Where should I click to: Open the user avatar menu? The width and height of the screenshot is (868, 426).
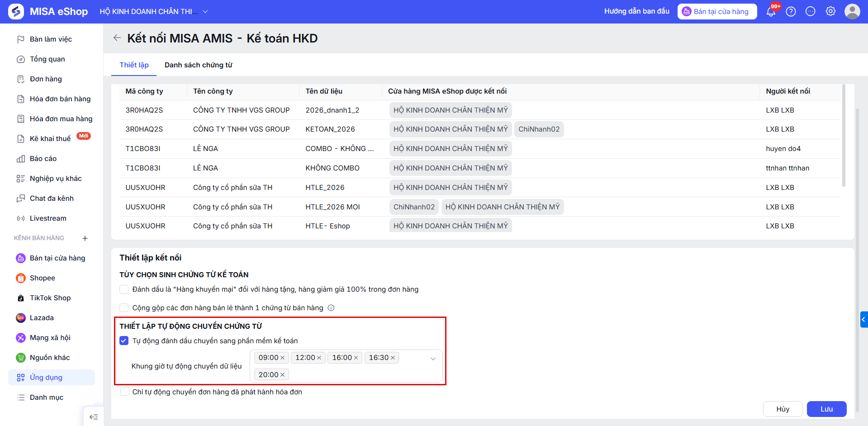pos(852,12)
